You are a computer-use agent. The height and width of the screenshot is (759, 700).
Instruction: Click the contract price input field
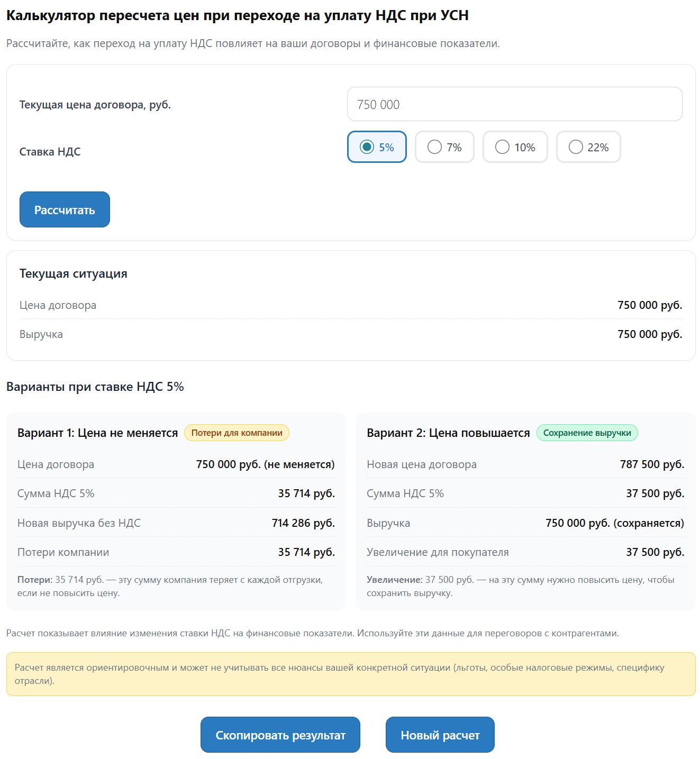pyautogui.click(x=514, y=104)
